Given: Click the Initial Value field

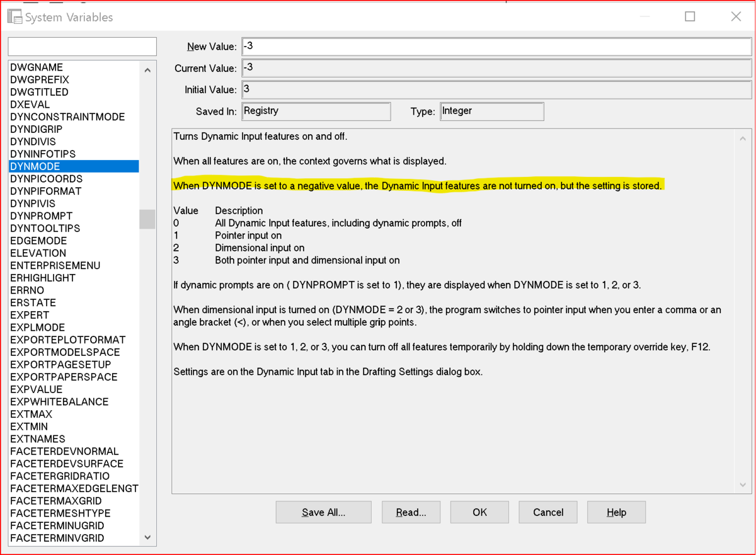Looking at the screenshot, I should click(x=496, y=89).
